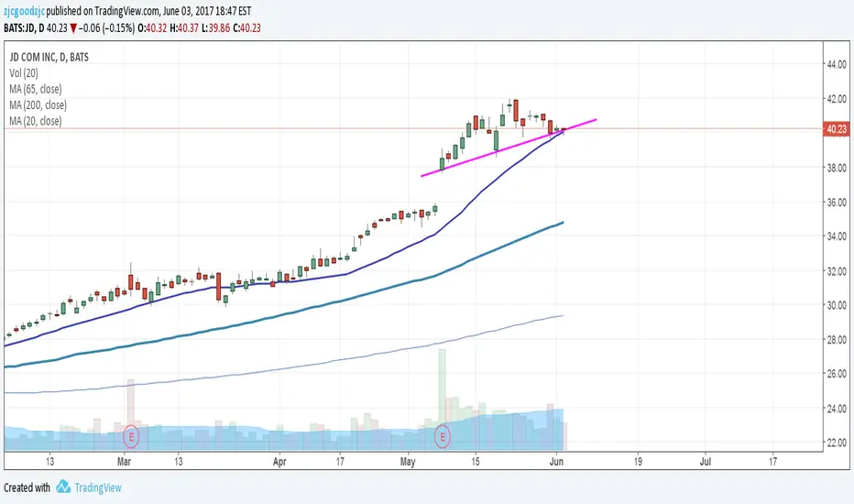Select the Vol (20) indicator label
This screenshot has width=854, height=504.
pyautogui.click(x=24, y=73)
